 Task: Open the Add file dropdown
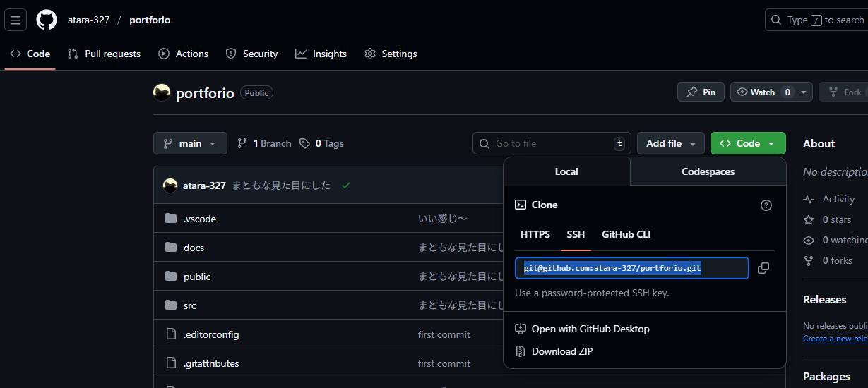tap(671, 143)
